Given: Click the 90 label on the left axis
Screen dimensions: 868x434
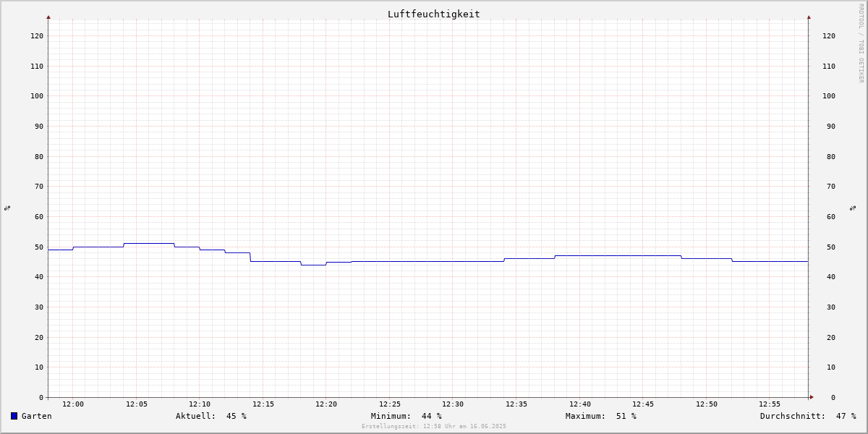Looking at the screenshot, I should click(x=39, y=126).
